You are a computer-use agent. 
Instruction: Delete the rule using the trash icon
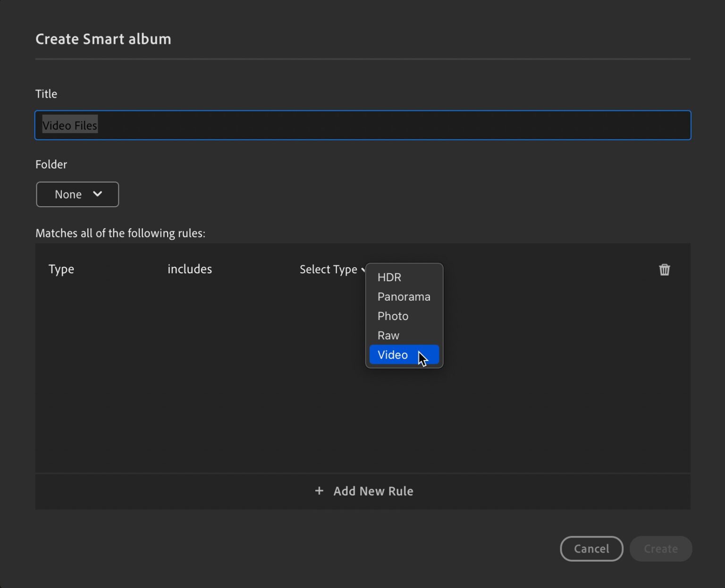[665, 269]
